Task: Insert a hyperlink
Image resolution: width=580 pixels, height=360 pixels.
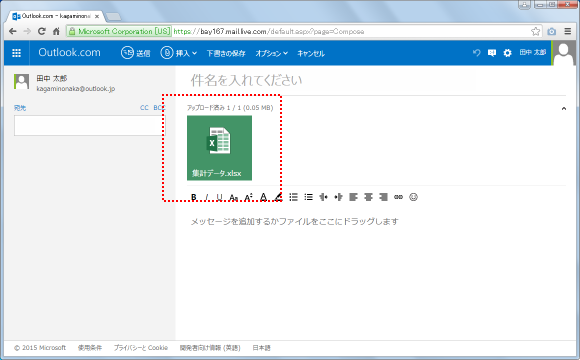Action: (398, 197)
